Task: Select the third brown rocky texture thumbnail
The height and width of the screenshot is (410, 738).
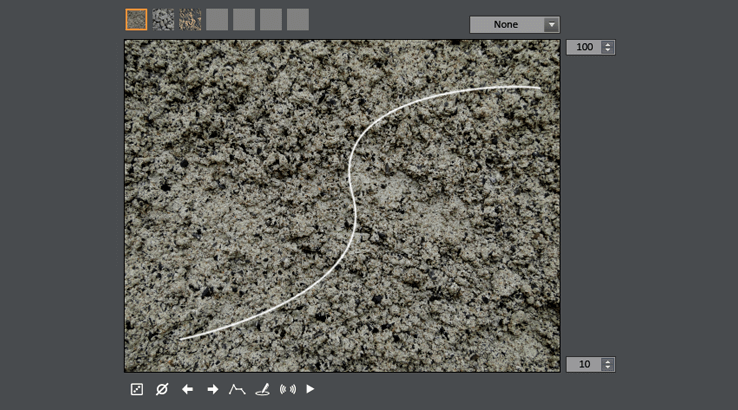Action: pos(190,20)
